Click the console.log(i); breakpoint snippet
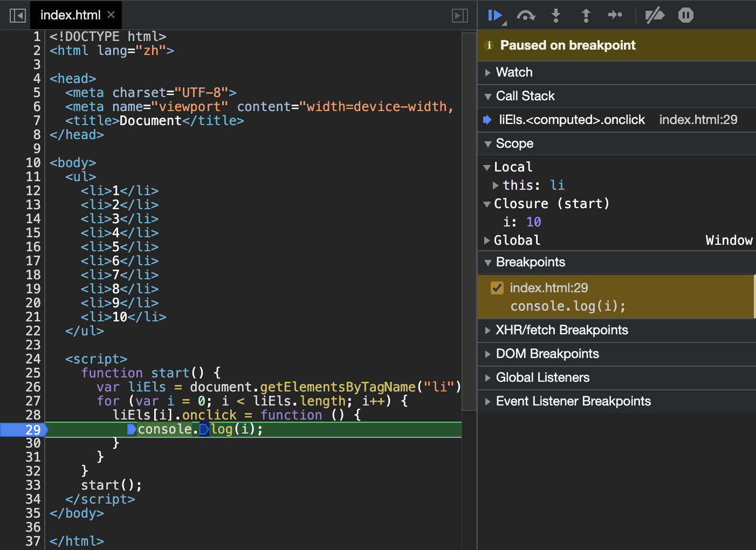This screenshot has height=550, width=756. pos(568,306)
